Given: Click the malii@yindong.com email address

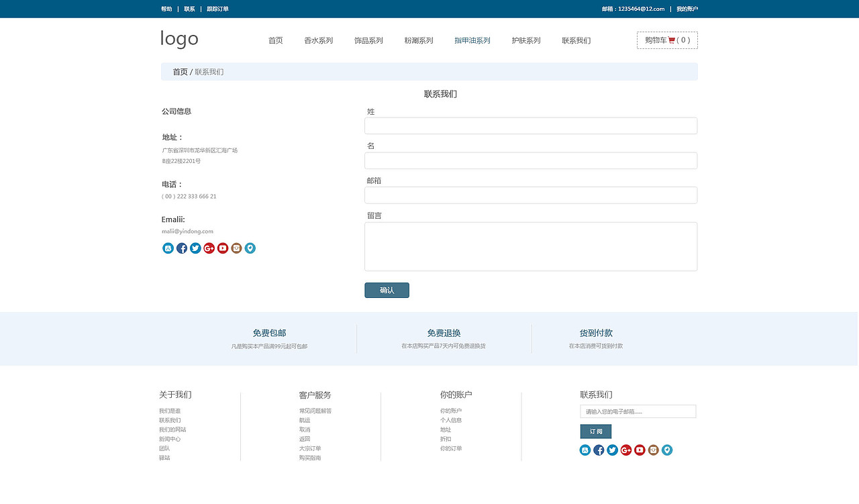Looking at the screenshot, I should (187, 232).
